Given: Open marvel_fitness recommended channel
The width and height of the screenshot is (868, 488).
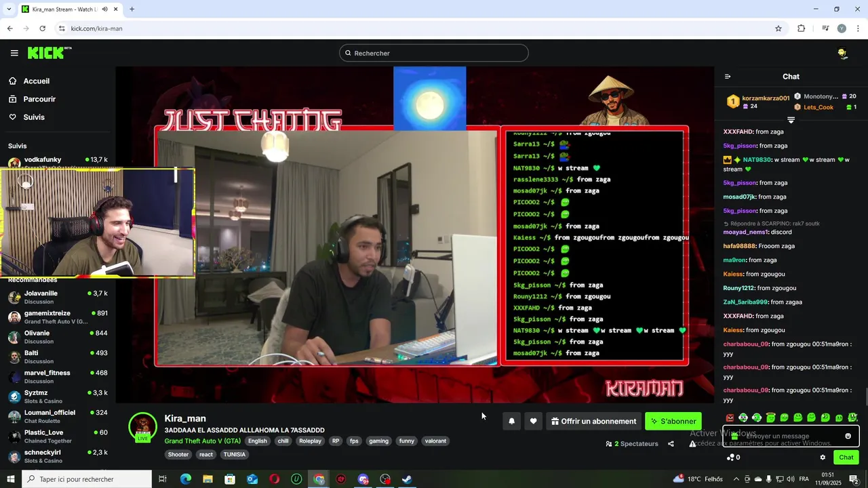Looking at the screenshot, I should (x=58, y=376).
